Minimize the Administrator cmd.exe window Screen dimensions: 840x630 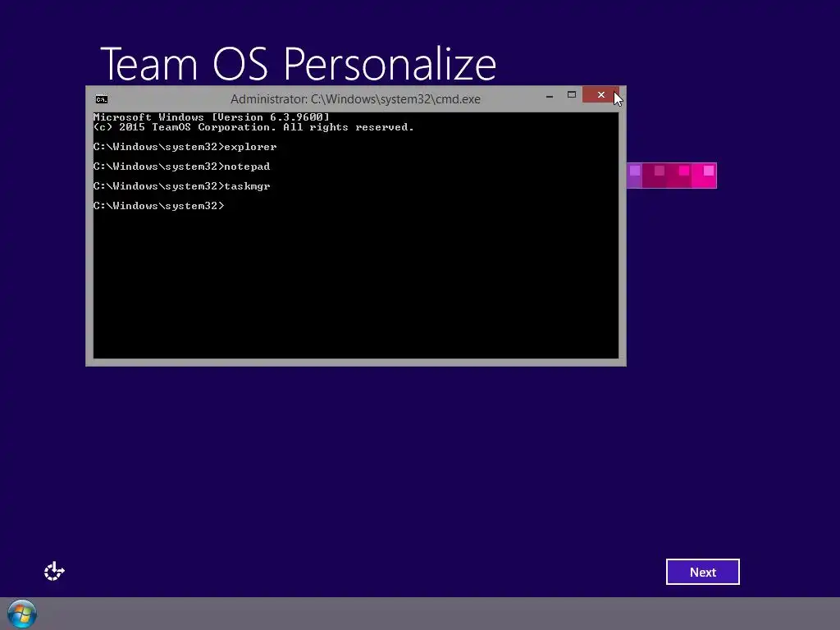coord(550,95)
